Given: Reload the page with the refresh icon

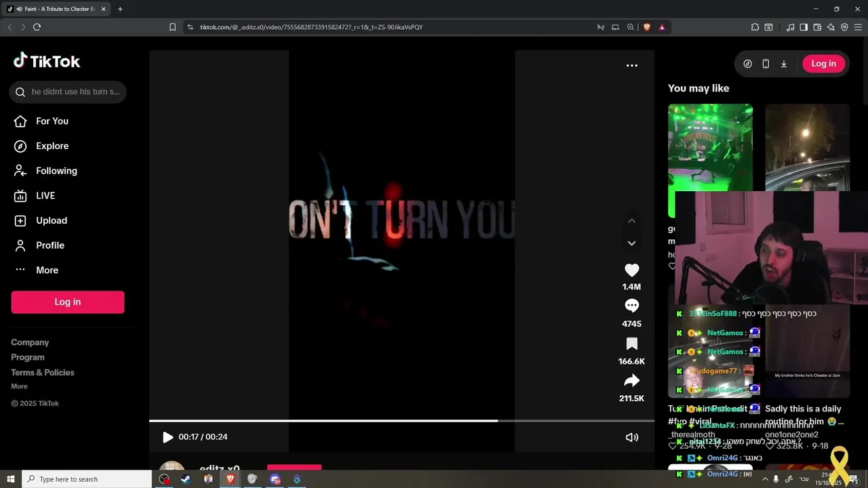Looking at the screenshot, I should pos(37,27).
